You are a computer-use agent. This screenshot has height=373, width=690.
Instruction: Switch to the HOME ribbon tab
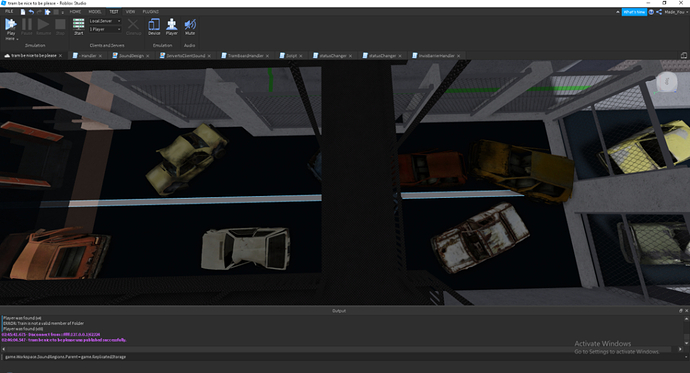click(75, 12)
